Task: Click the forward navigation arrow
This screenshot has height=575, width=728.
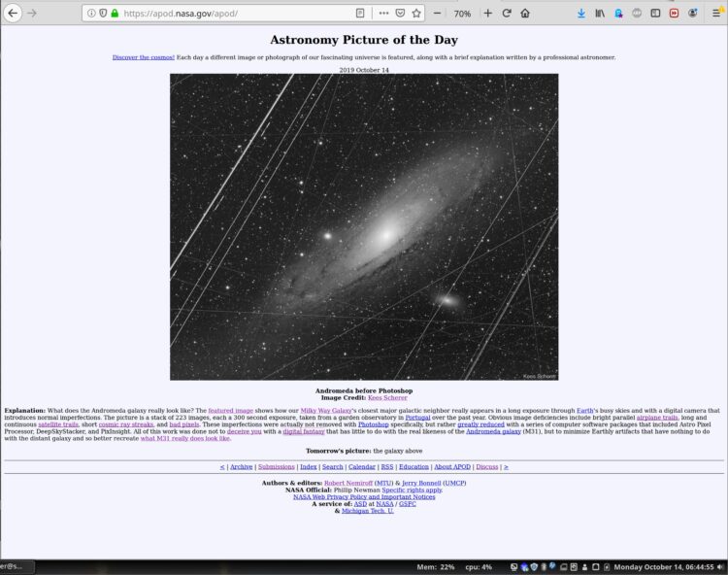Action: pyautogui.click(x=32, y=13)
